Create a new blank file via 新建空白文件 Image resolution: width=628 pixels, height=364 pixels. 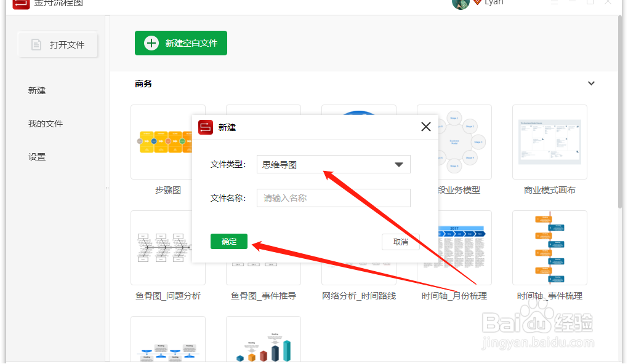pyautogui.click(x=180, y=43)
